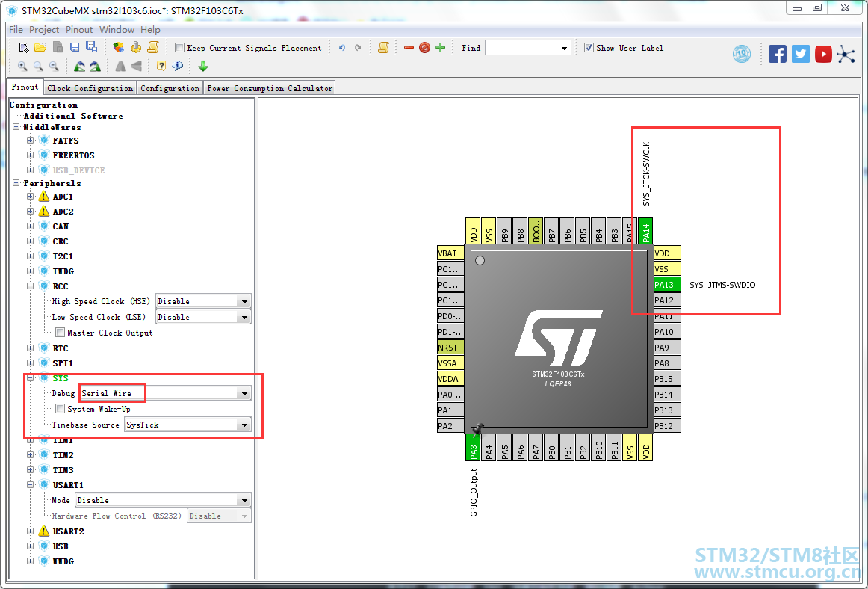868x589 pixels.
Task: Click the scroll icon after redo arrow
Action: (383, 48)
